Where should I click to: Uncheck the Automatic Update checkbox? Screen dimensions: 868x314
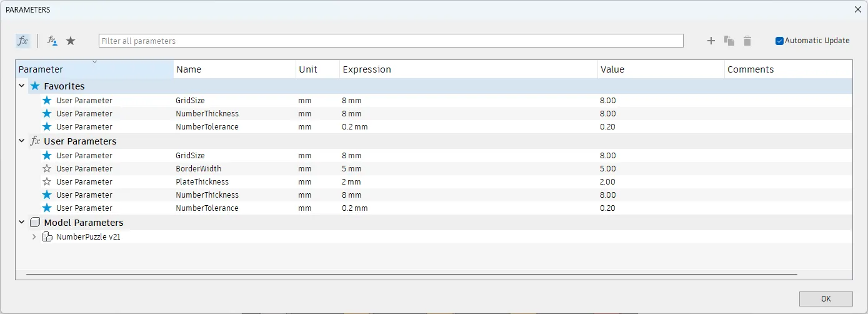pos(779,41)
